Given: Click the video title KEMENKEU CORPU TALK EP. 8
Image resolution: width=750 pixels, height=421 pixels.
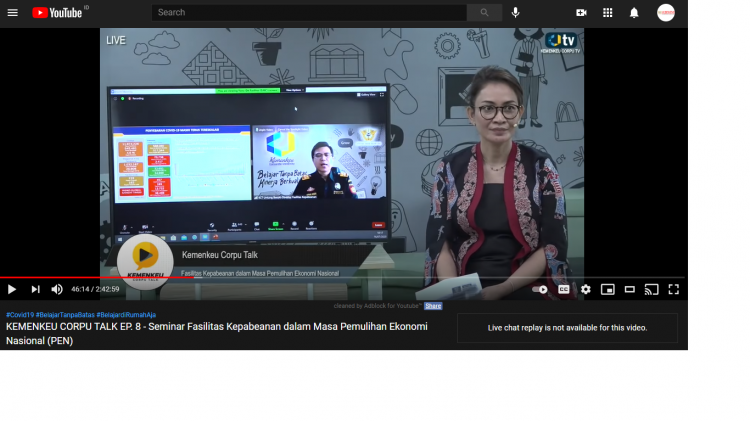Looking at the screenshot, I should tap(217, 333).
